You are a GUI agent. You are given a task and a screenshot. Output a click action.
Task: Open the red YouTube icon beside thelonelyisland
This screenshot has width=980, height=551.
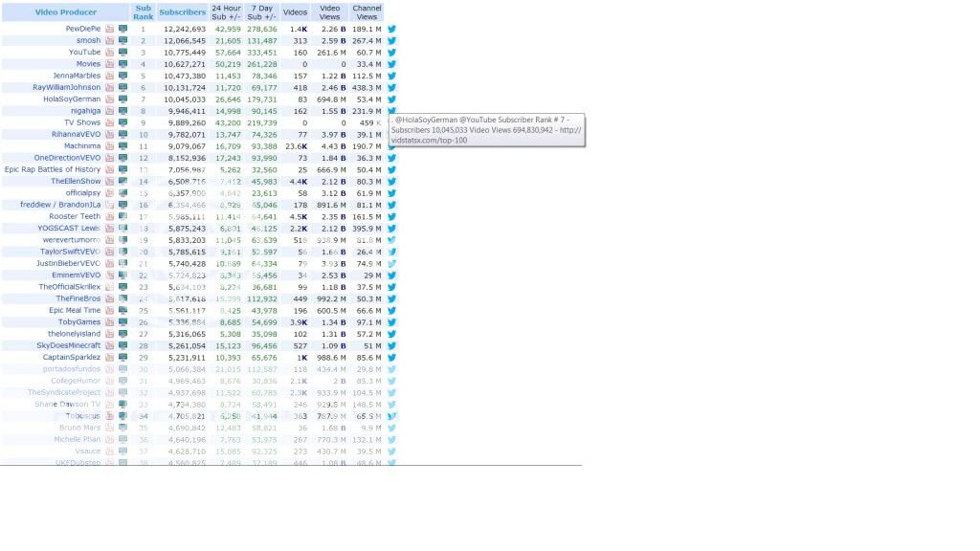coord(110,334)
